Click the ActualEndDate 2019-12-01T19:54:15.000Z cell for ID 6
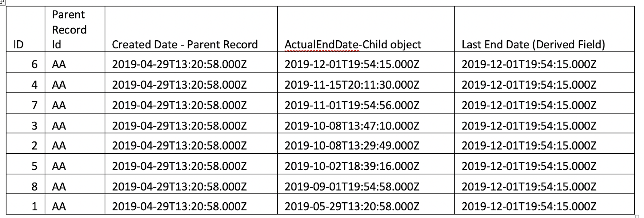Viewport: 644px width, 218px height. (366, 62)
